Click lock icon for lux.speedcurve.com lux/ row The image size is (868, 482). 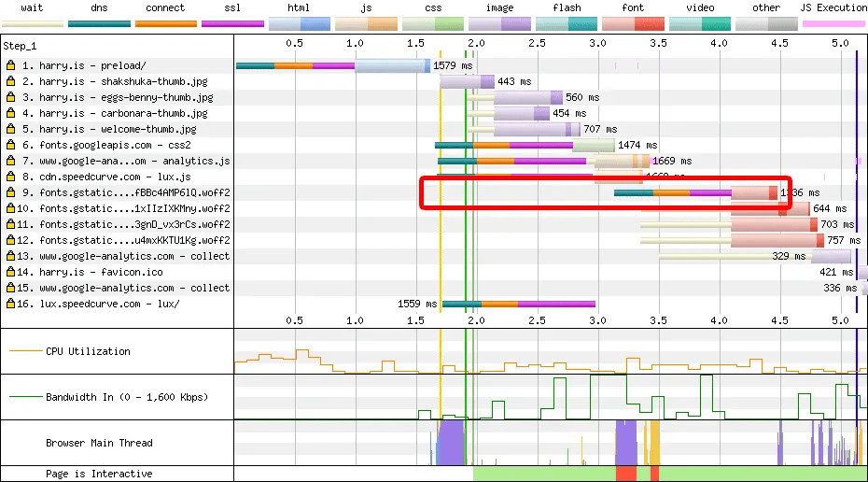coord(10,304)
